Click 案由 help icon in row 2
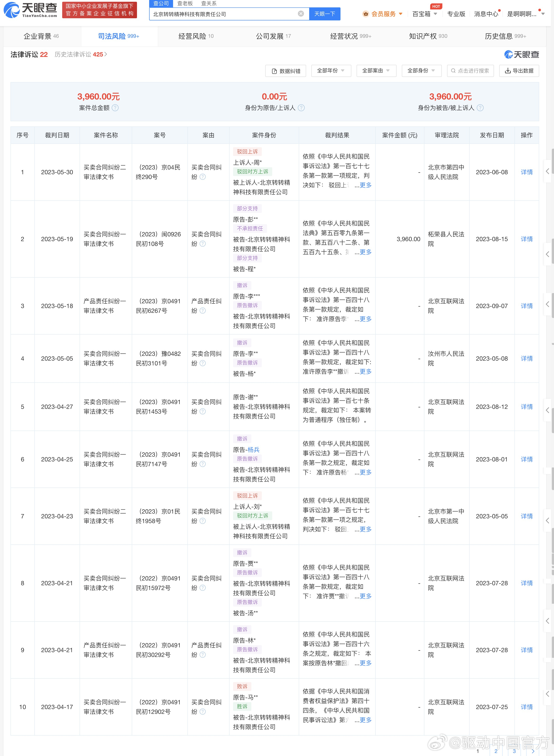This screenshot has width=554, height=756. 203,244
